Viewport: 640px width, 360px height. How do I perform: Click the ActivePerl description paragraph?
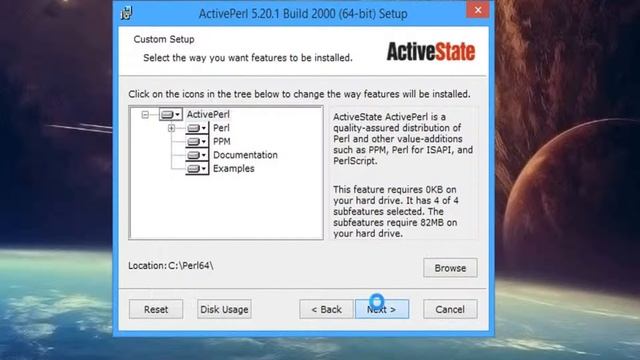403,139
